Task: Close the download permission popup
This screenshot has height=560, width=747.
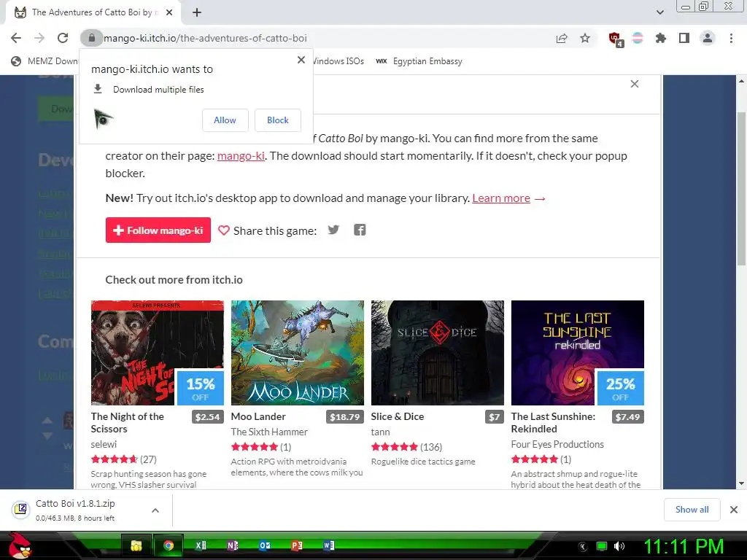Action: (301, 60)
